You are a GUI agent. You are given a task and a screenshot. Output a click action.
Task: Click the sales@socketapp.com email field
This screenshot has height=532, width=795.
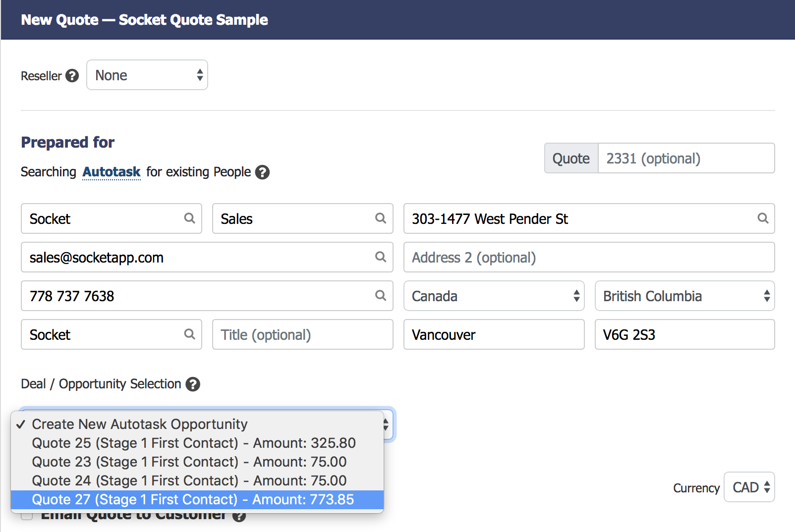click(207, 257)
